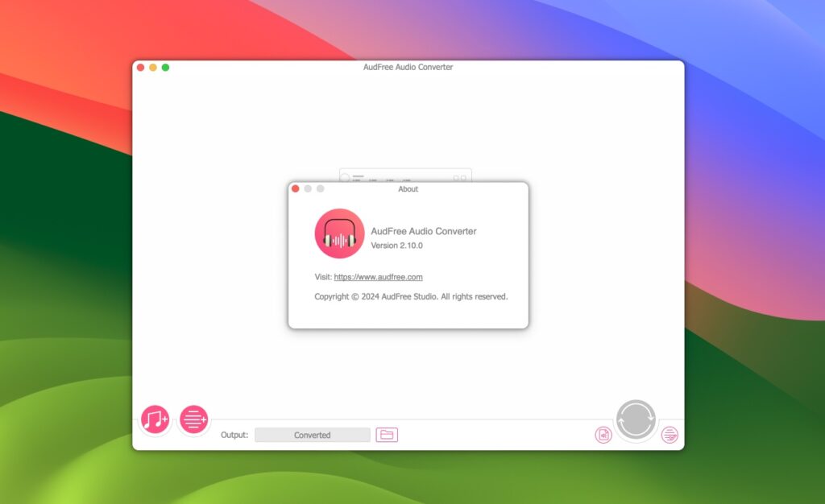825x504 pixels.
Task: Close the AudFree Audio Converter window
Action: pos(141,67)
